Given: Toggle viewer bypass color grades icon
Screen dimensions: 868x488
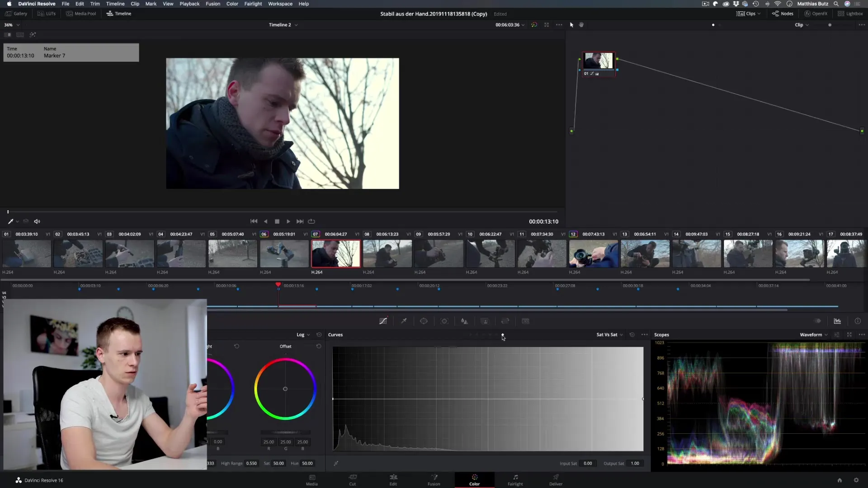Looking at the screenshot, I should [x=534, y=25].
